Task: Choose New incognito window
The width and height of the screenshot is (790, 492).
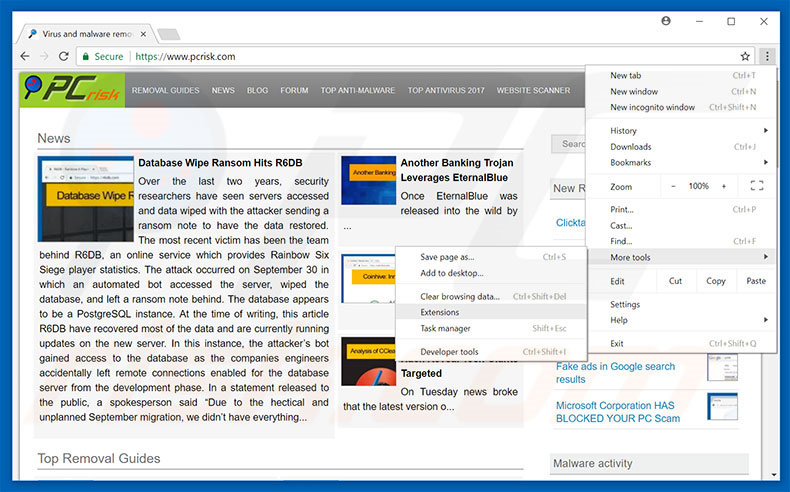Action: pyautogui.click(x=681, y=107)
